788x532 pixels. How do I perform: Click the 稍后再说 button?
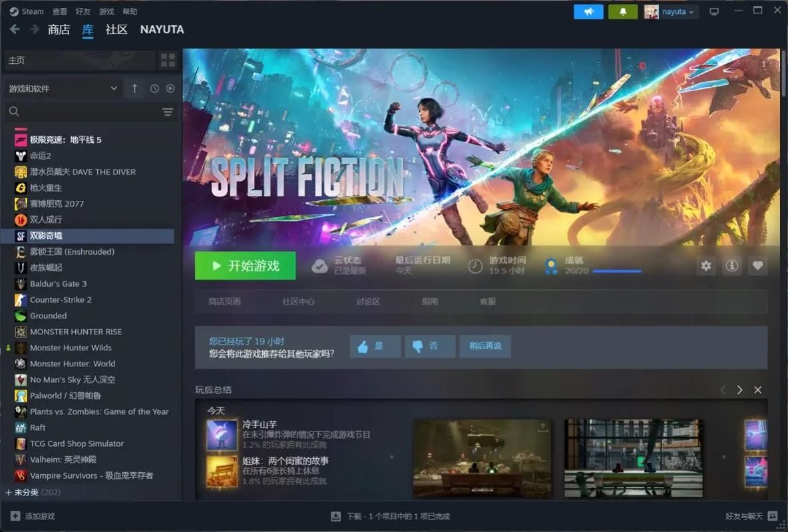tap(485, 346)
